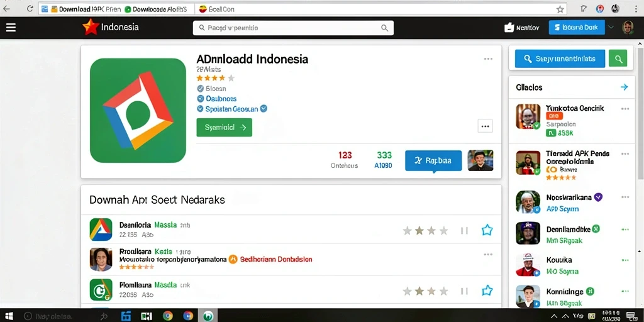Click the Windows Start button
644x322 pixels.
[9, 316]
